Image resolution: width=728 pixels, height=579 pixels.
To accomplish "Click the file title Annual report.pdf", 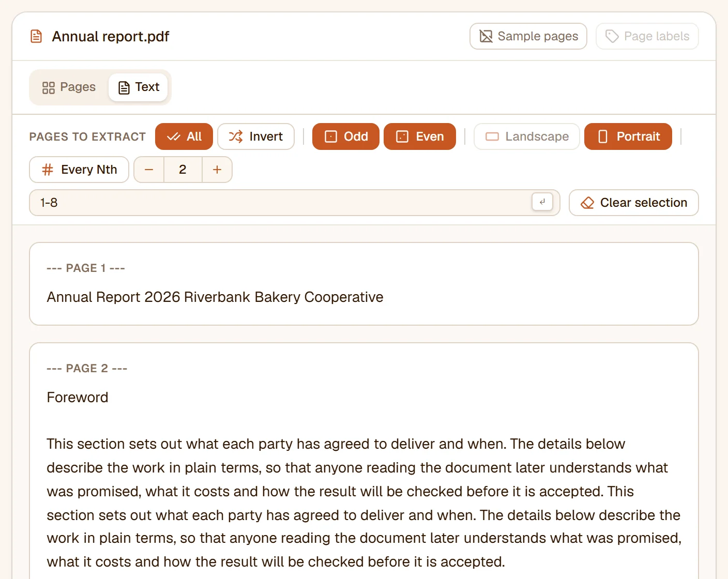I will click(111, 37).
